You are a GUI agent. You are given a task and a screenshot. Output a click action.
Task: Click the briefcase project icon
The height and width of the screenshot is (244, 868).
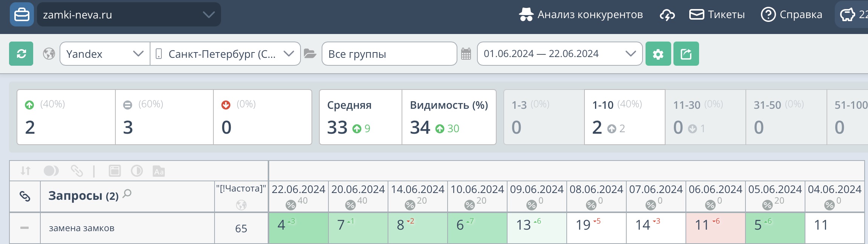[x=21, y=15]
